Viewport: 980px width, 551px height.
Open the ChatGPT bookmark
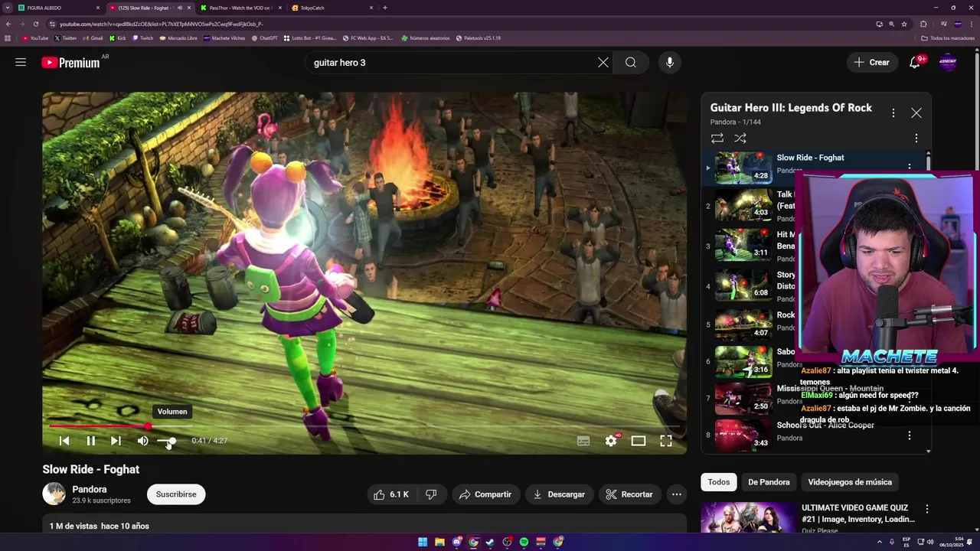[x=265, y=37]
